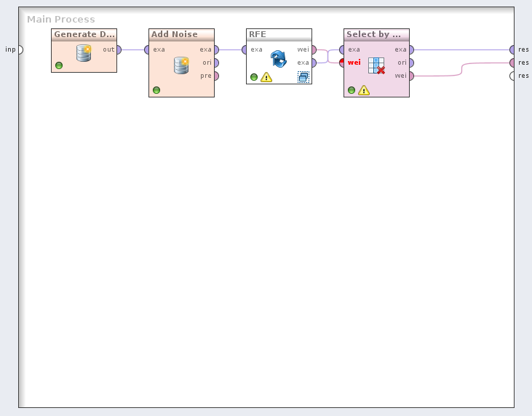Image resolution: width=532 pixels, height=416 pixels.
Task: Click the Select by Weights warning triangle
Action: (x=364, y=90)
